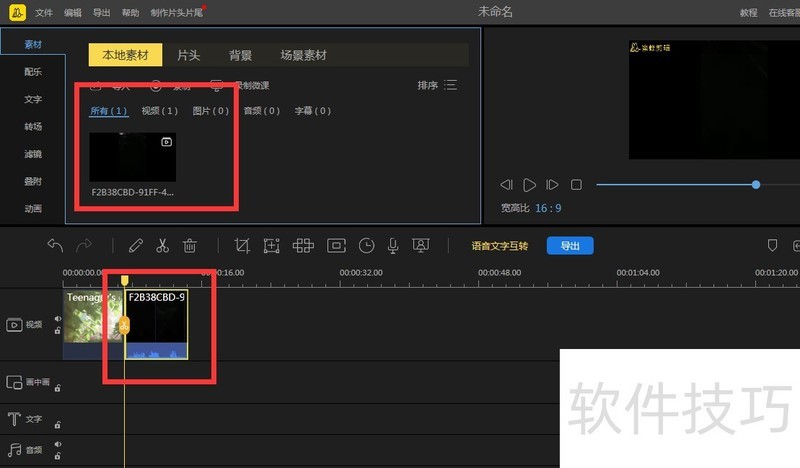Open the duration clock tool

[367, 245]
